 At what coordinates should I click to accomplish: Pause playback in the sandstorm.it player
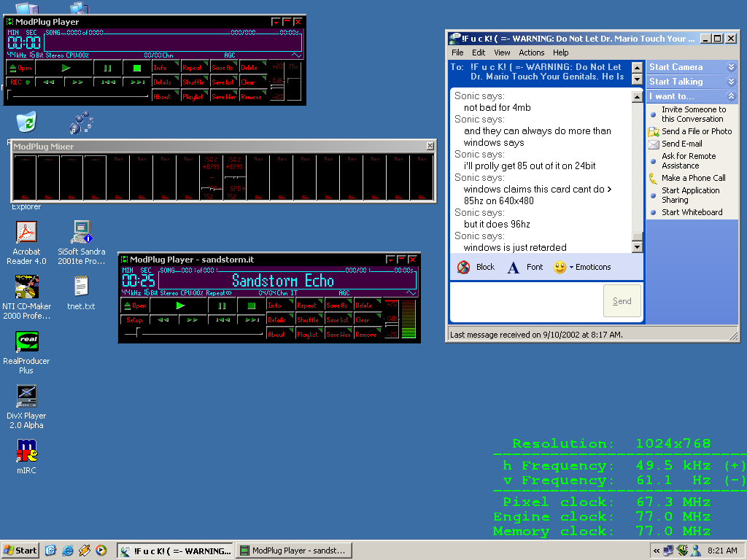222,306
